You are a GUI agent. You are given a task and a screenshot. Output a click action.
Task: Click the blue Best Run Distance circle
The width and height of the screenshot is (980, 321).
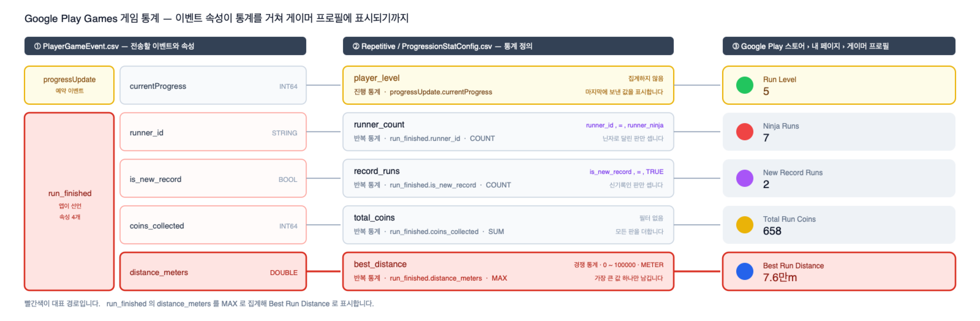click(x=744, y=271)
